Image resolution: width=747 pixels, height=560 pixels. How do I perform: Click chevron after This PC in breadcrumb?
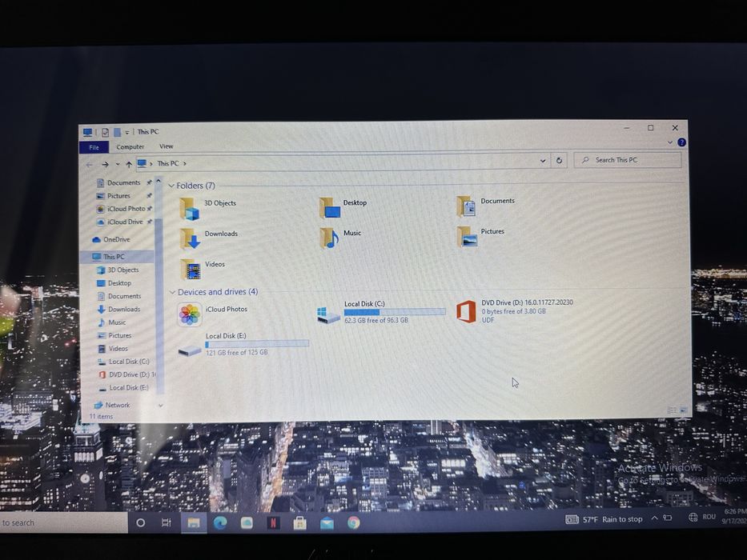pos(185,163)
